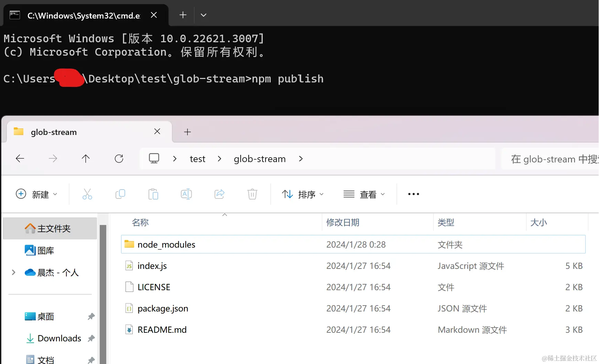Open the New (新建) dropdown menu
This screenshot has width=599, height=364.
pos(36,194)
